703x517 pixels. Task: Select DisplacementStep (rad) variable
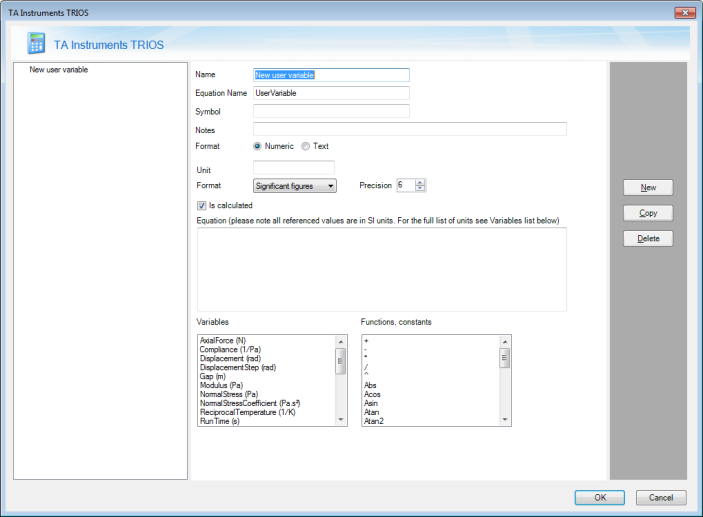tap(238, 367)
